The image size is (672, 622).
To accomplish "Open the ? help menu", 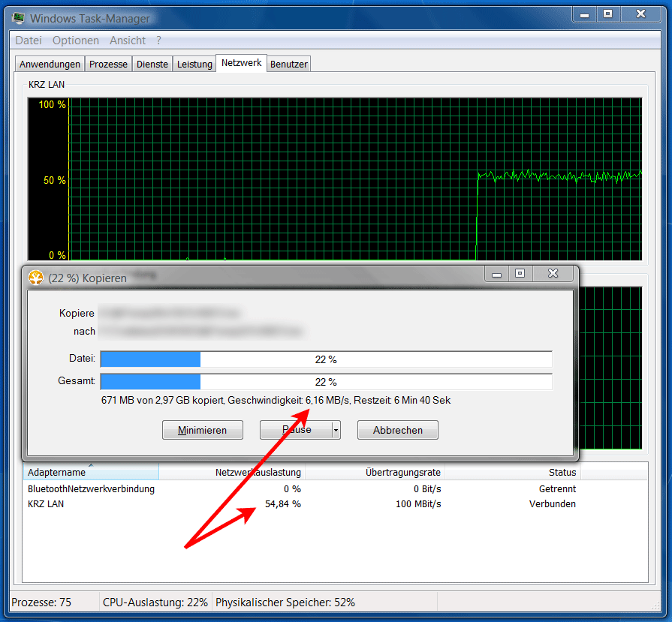I will [x=158, y=41].
